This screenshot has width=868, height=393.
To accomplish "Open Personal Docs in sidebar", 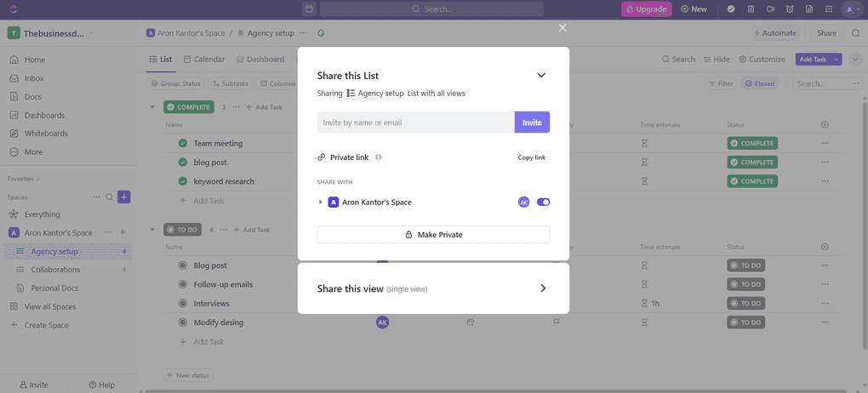I will [x=54, y=288].
